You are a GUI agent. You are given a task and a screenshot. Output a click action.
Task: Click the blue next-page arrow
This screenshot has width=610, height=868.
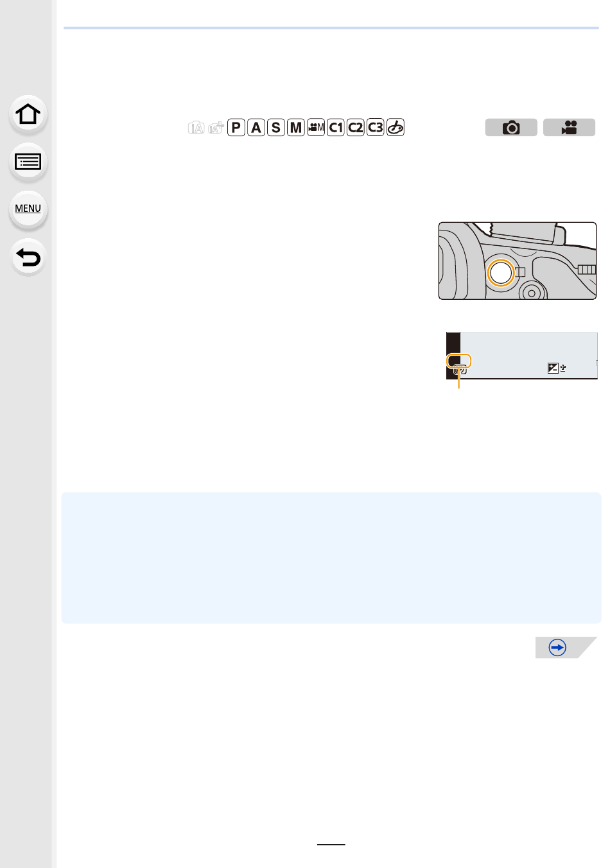pos(557,647)
